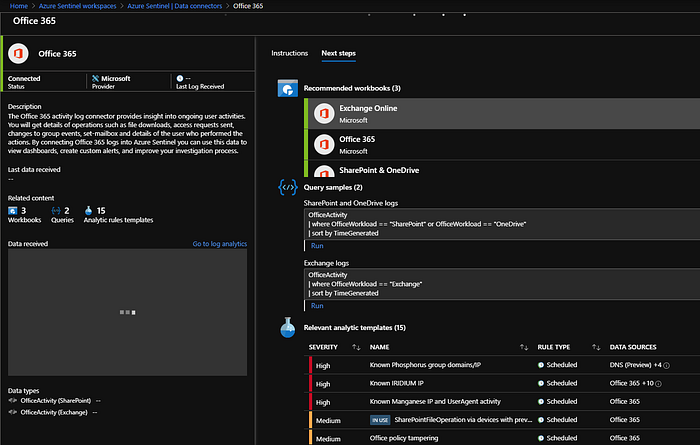Switch to the Instructions tab
This screenshot has width=700, height=445.
click(x=289, y=53)
